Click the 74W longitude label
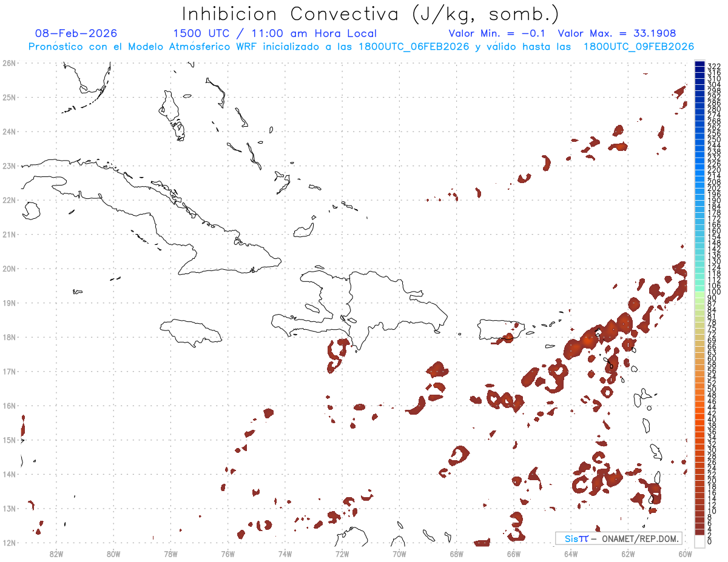728x562 pixels. coord(285,554)
